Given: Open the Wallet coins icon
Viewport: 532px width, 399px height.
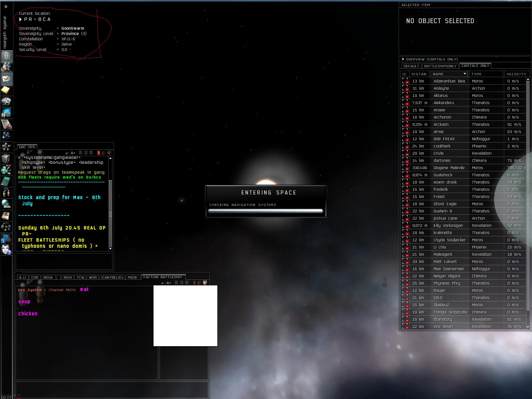Looking at the screenshot, I should click(6, 170).
